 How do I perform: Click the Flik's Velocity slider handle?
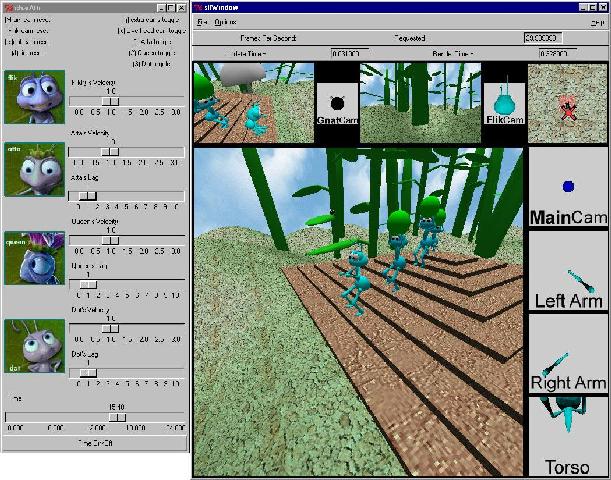110,101
